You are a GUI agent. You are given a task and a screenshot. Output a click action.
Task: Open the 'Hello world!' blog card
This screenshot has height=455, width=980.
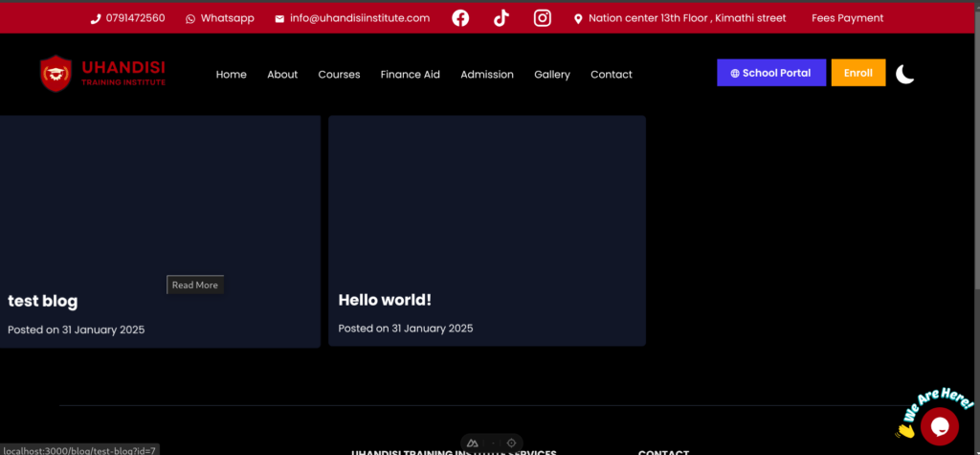pyautogui.click(x=486, y=231)
